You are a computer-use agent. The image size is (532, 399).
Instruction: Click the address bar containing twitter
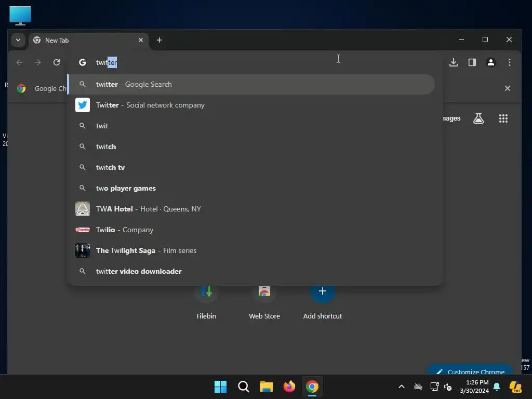click(255, 62)
